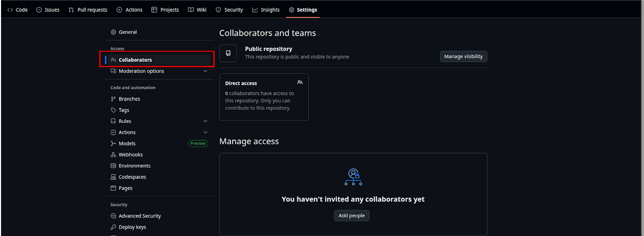Click the Insights graph icon
644x236 pixels.
tap(255, 10)
